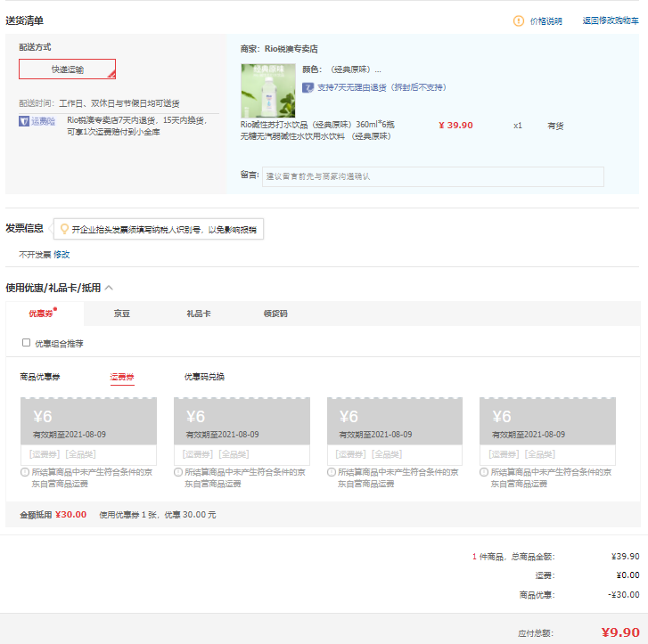This screenshot has height=644, width=648.
Task: Click the 返回修改购物车 link
Action: 611,20
